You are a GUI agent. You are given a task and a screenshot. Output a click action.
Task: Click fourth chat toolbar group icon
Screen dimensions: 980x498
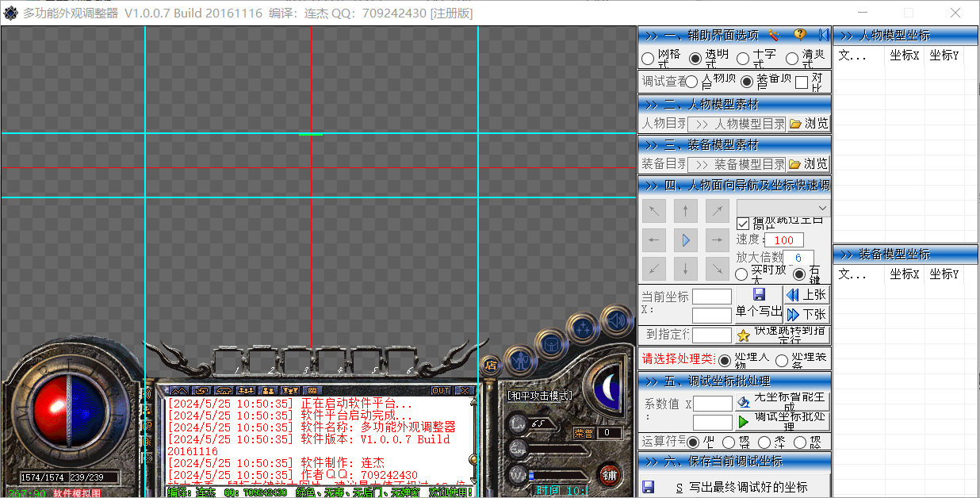tap(246, 390)
